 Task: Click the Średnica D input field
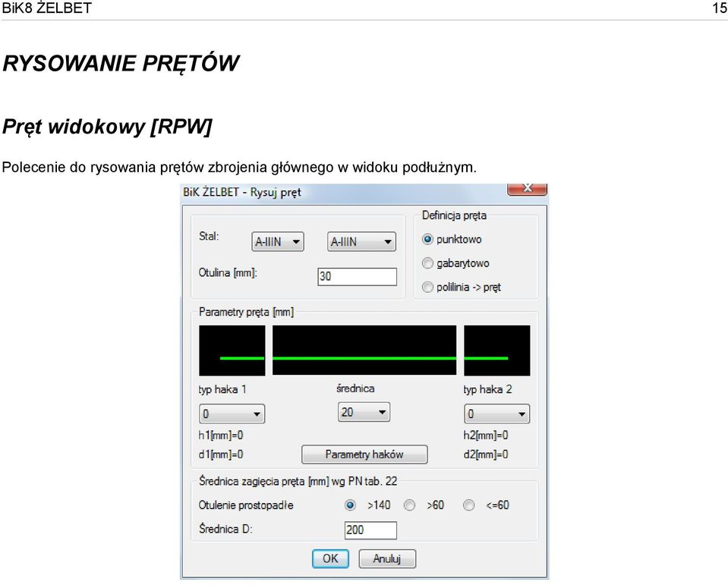point(370,530)
